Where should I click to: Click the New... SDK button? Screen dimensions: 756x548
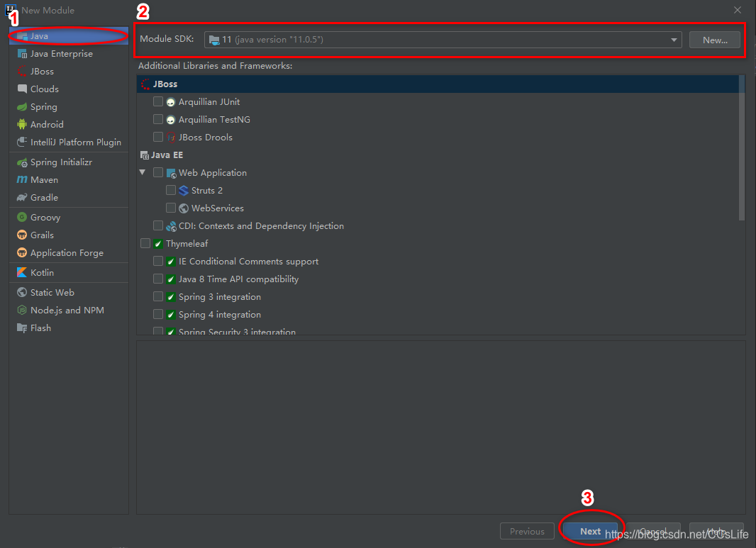point(715,40)
